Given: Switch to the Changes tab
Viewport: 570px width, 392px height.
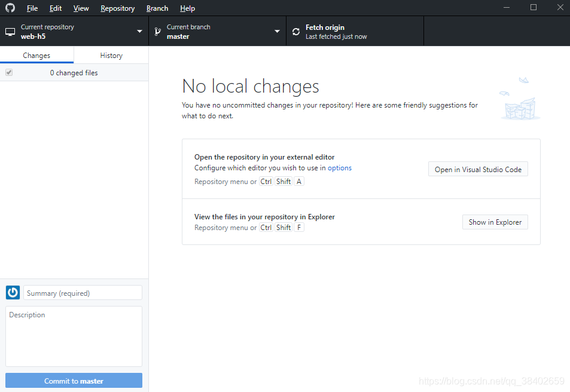Looking at the screenshot, I should pos(36,55).
